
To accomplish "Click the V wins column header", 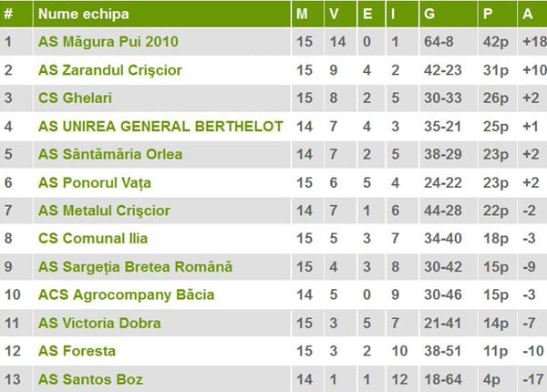I will [x=335, y=14].
